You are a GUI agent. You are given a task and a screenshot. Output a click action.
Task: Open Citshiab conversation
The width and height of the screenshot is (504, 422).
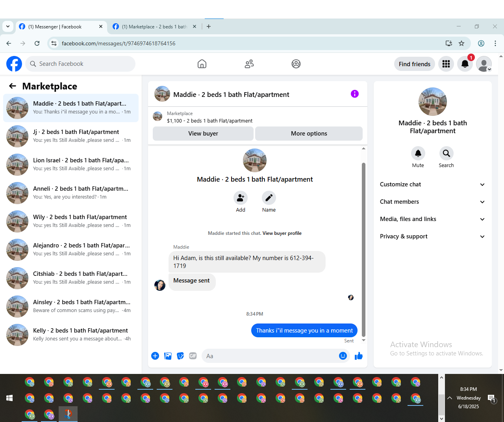tap(71, 278)
